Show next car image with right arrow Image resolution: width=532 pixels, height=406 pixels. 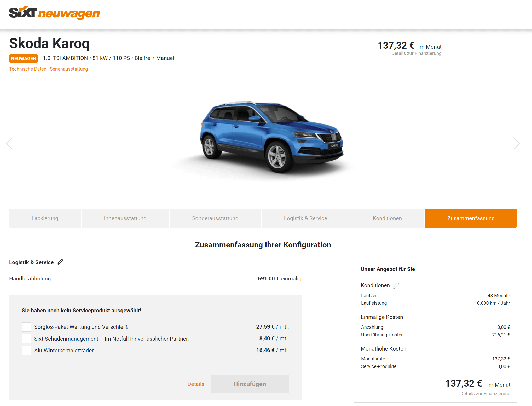517,144
